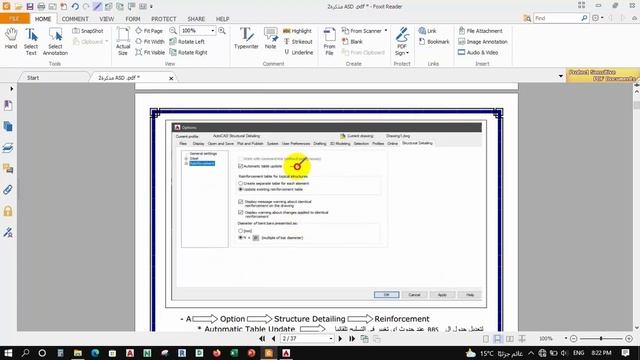
Task: Expand the PDF Sign dropdown
Action: pyautogui.click(x=407, y=53)
